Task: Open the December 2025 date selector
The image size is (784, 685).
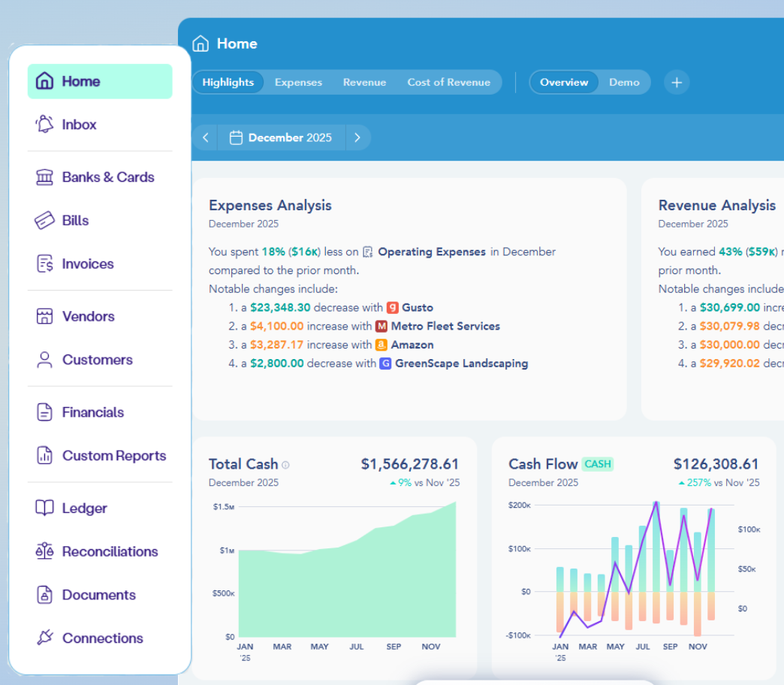Action: (x=289, y=137)
